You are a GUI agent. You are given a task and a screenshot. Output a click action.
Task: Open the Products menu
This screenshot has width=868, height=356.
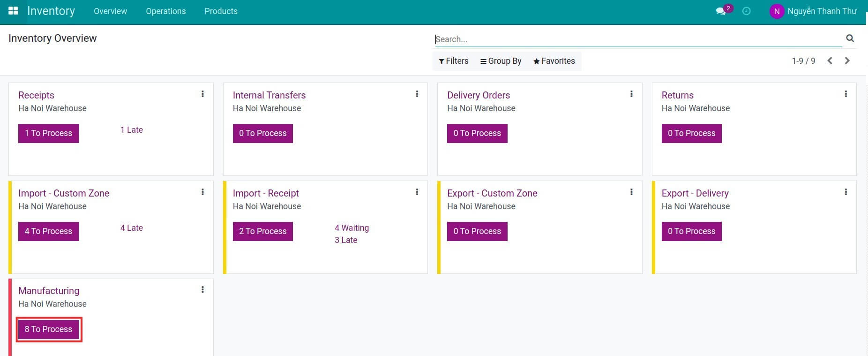coord(221,11)
